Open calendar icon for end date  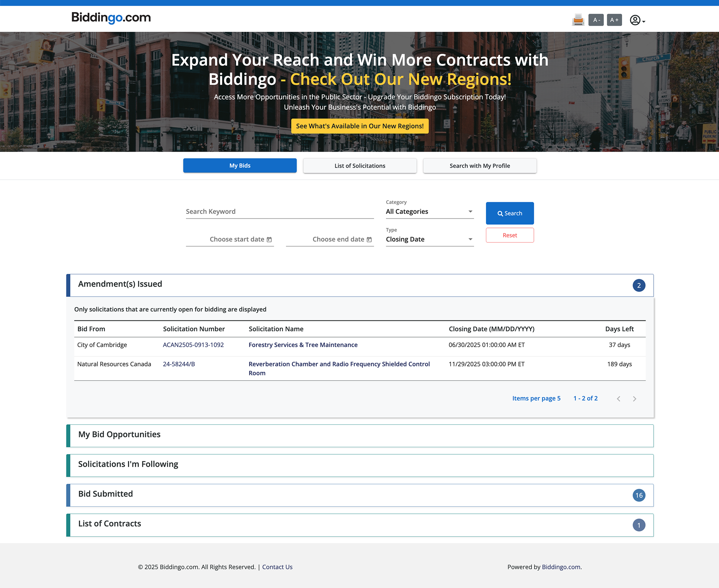click(x=369, y=240)
